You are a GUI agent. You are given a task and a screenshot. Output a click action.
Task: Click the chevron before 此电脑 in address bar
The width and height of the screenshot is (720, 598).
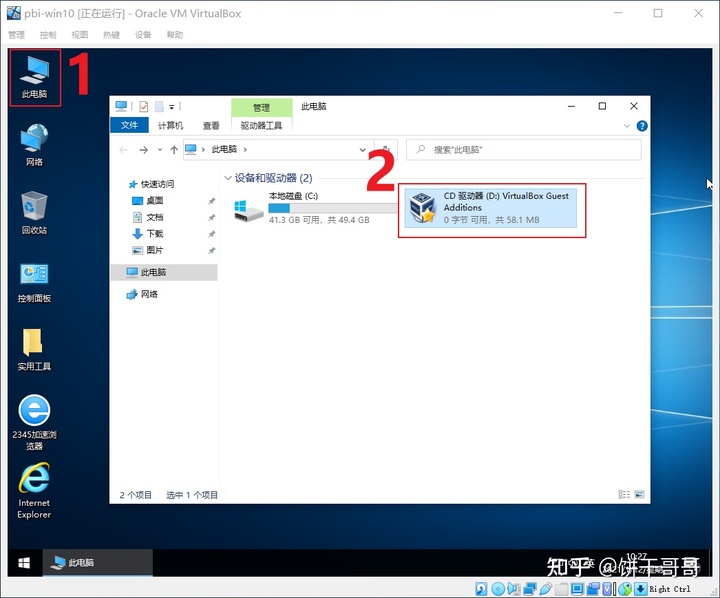(x=203, y=150)
